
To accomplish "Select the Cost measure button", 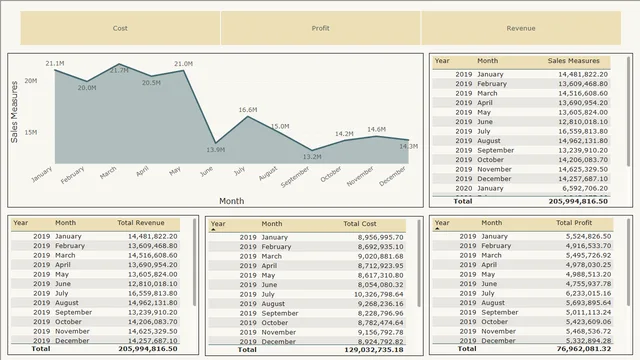I will pyautogui.click(x=120, y=28).
